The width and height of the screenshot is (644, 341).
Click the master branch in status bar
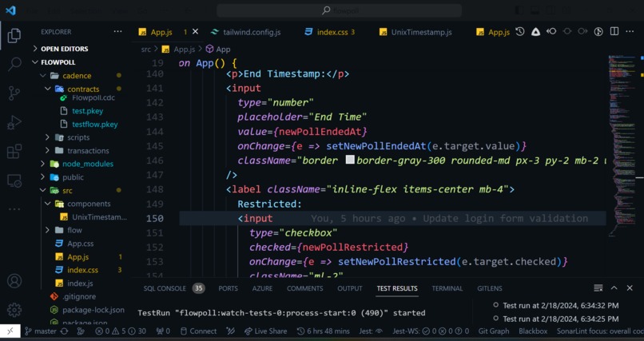[40, 331]
